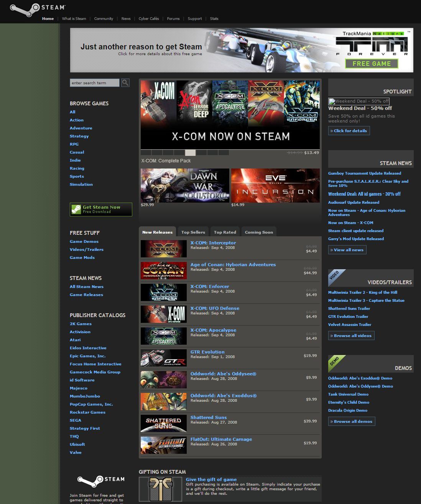Open X-COM: Apocalypse list thumbnail

point(164,336)
